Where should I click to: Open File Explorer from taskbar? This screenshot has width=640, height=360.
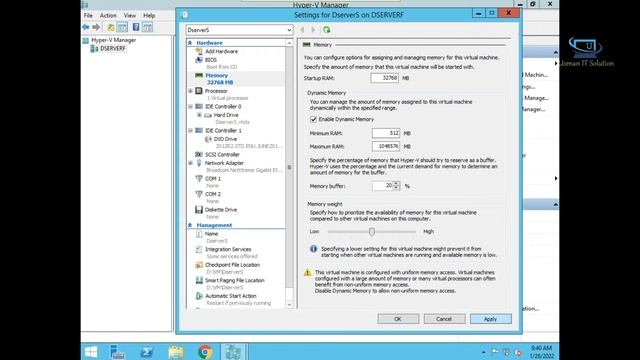coord(176,352)
